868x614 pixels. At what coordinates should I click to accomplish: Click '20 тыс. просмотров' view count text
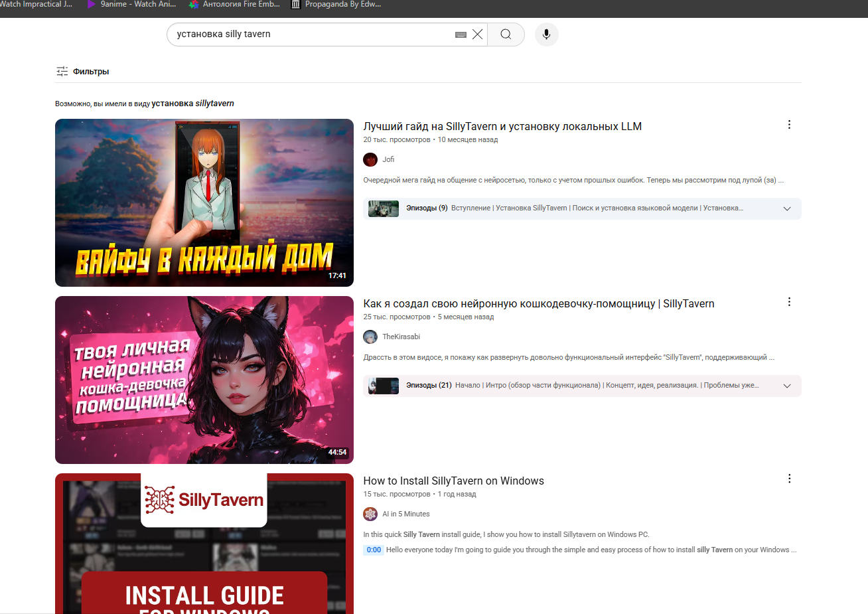click(x=397, y=139)
